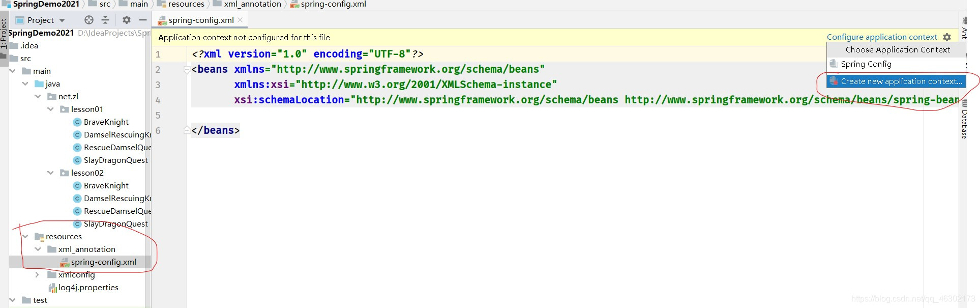The image size is (980, 308).
Task: Click fold marker beside beans opening tag
Action: [187, 69]
